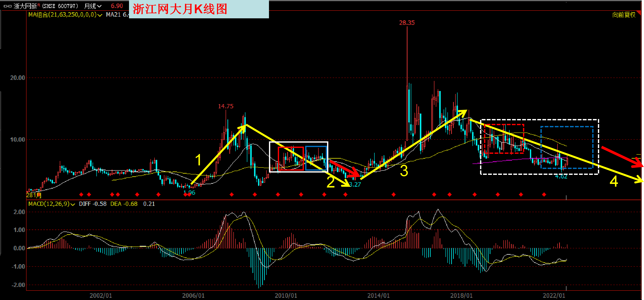Click the 2.00 MACD axis label
This screenshot has height=300, width=644.
click(x=19, y=212)
